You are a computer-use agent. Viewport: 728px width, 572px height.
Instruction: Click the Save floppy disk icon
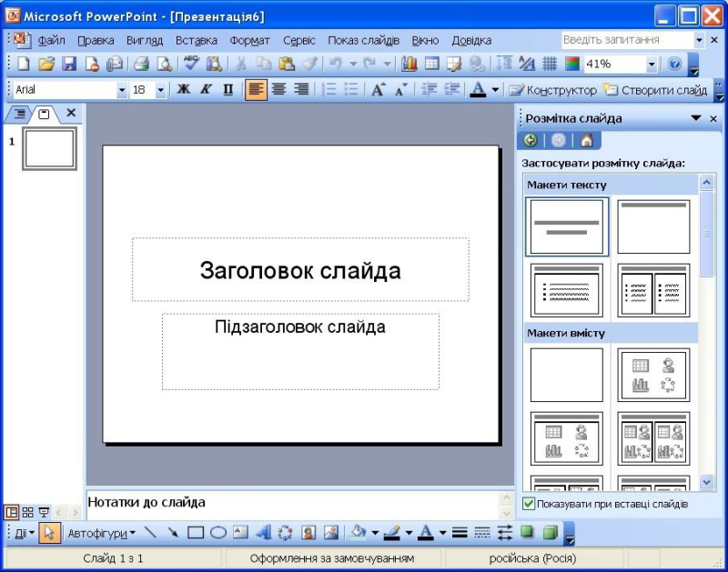coord(69,64)
